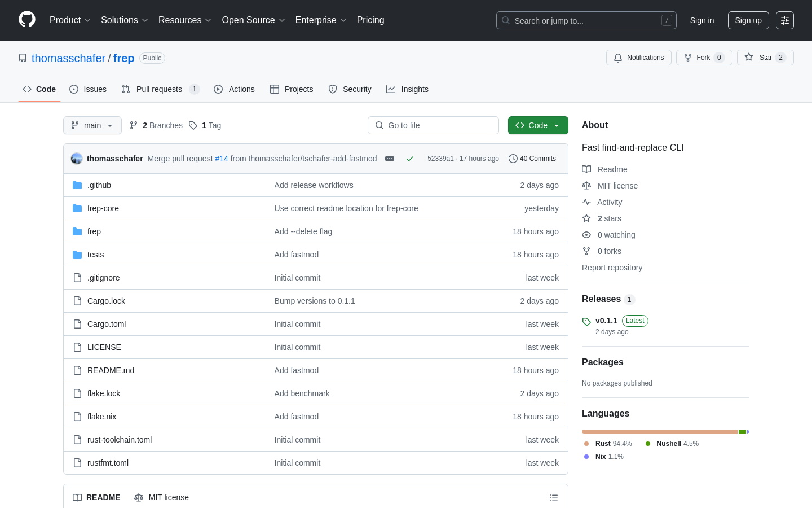Click the flake.nix file icon

tap(77, 417)
